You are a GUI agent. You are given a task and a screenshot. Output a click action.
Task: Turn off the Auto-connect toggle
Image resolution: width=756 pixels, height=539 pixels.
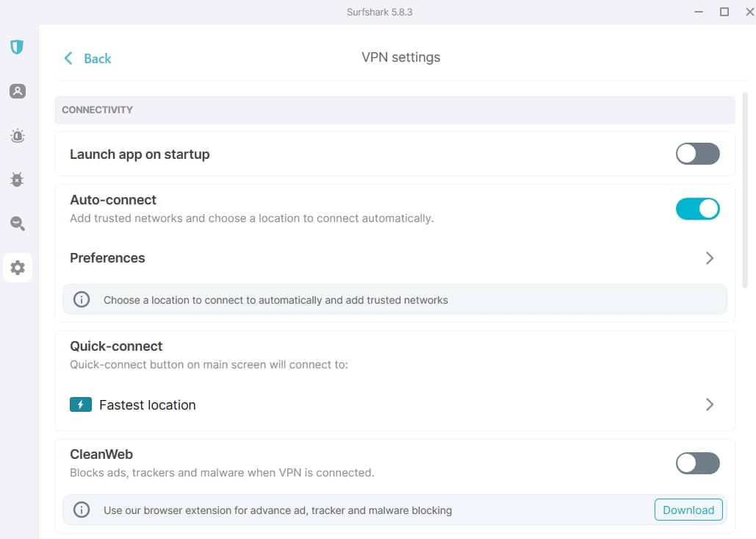[x=697, y=209]
